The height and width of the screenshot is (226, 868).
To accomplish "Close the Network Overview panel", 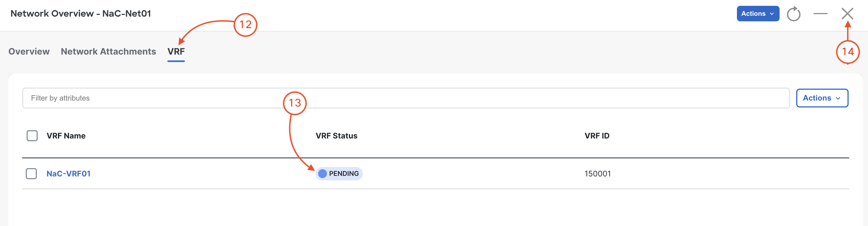I will (847, 14).
